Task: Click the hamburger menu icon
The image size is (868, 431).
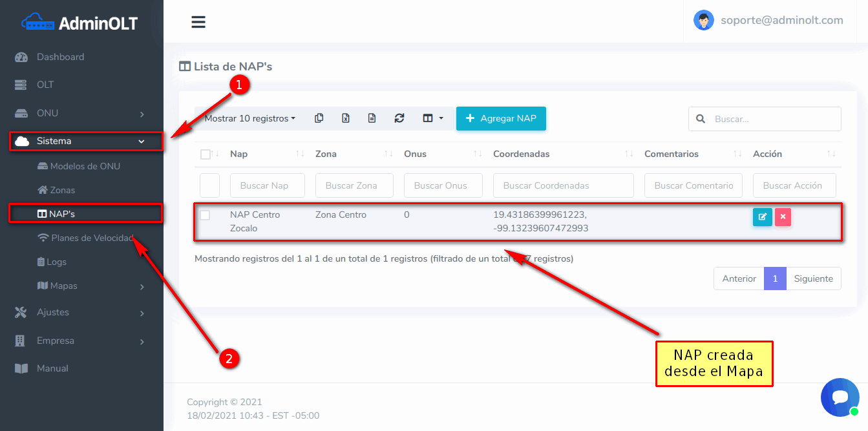Action: point(198,22)
